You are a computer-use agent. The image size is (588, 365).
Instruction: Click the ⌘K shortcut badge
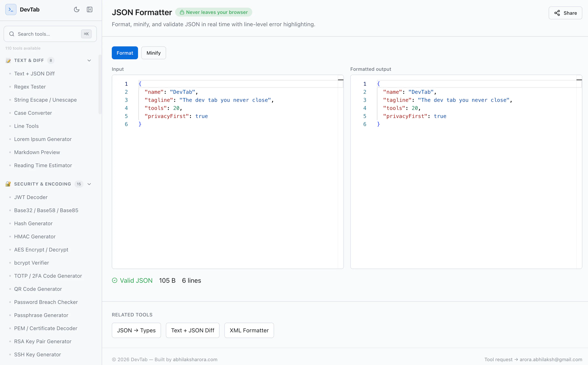point(86,34)
